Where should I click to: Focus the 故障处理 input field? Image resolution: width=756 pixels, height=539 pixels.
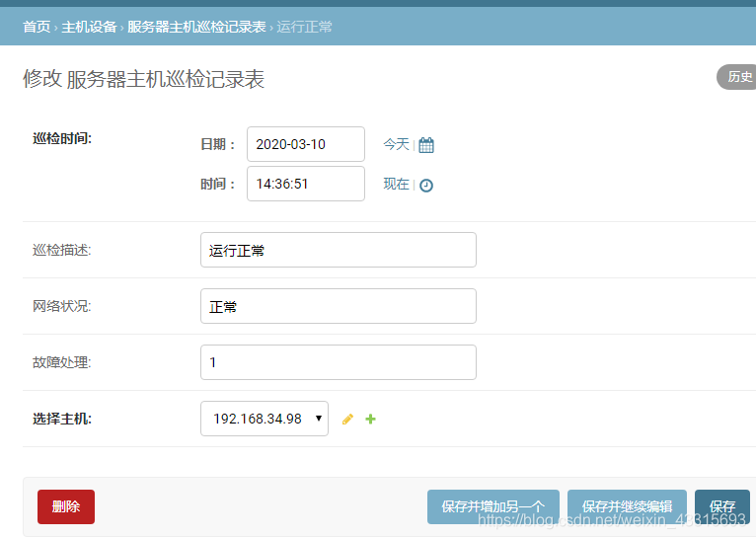coord(339,362)
